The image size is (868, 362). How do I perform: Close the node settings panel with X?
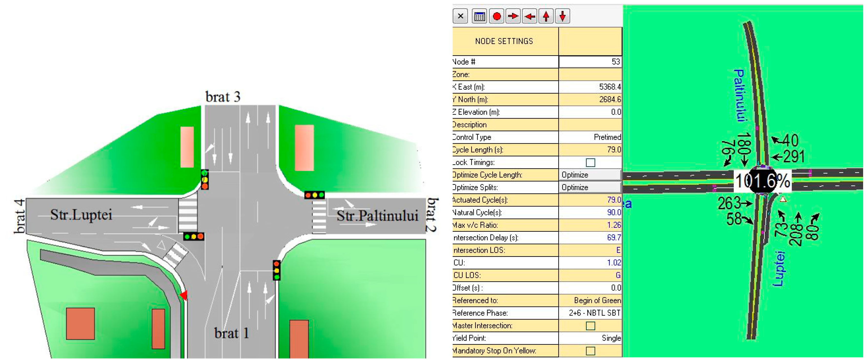tap(461, 16)
